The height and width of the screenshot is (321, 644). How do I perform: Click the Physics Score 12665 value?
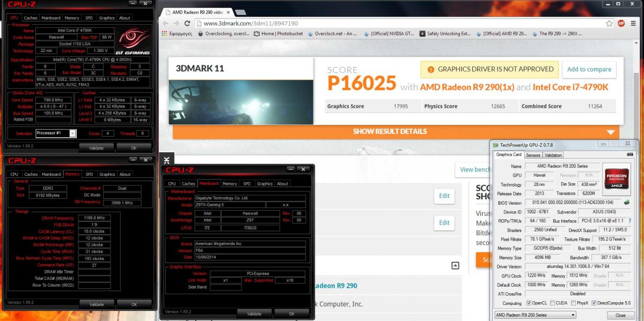(x=497, y=106)
